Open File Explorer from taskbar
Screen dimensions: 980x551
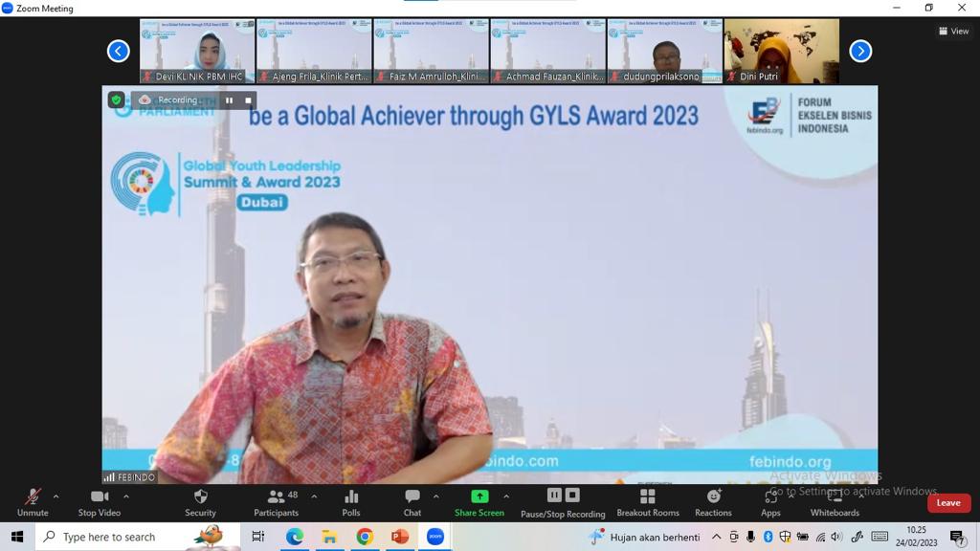coord(329,537)
